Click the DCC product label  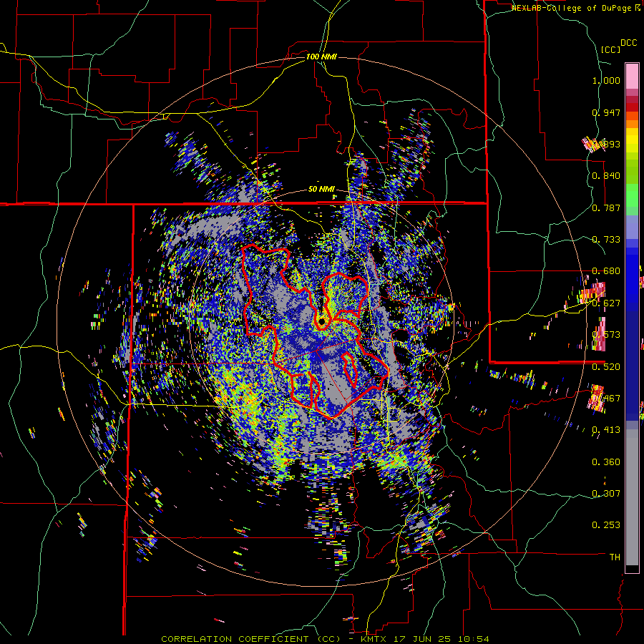tap(629, 43)
